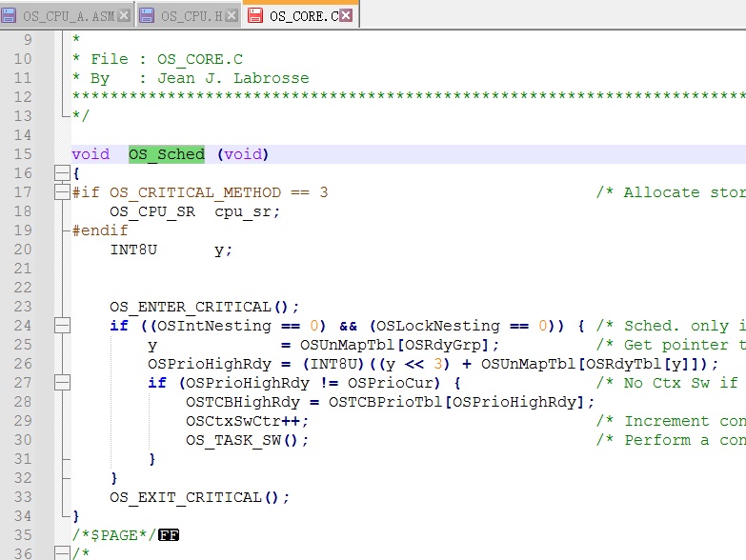Select the OS_CORE.C tab
The width and height of the screenshot is (746, 560).
pos(303,15)
